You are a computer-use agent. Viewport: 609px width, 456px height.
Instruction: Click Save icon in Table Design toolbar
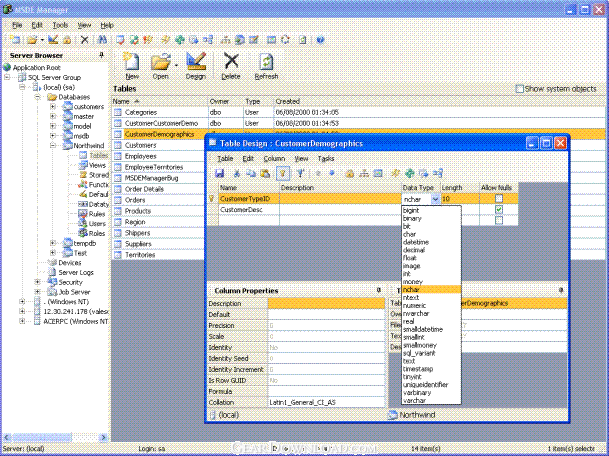tap(219, 173)
